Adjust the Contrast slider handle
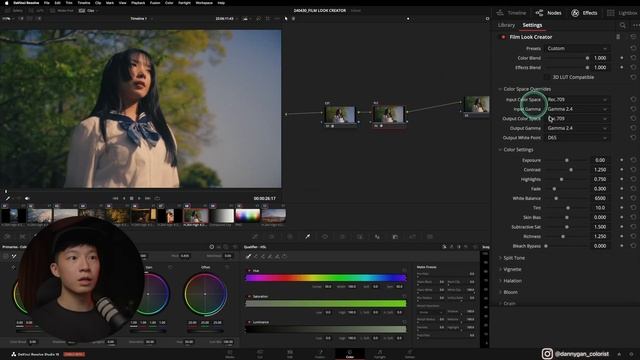Image resolution: width=640 pixels, height=360 pixels. (571, 170)
